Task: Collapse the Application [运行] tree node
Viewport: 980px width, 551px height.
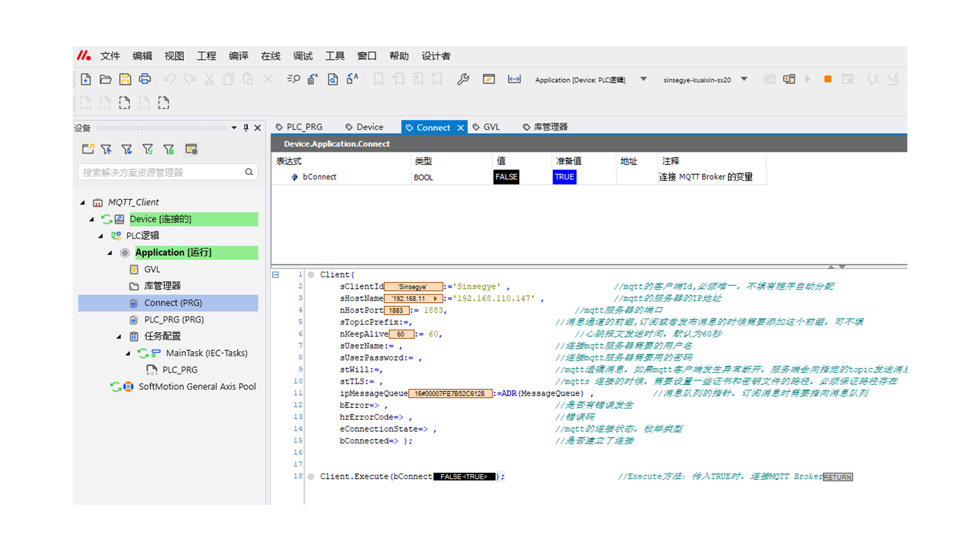Action: 110,253
